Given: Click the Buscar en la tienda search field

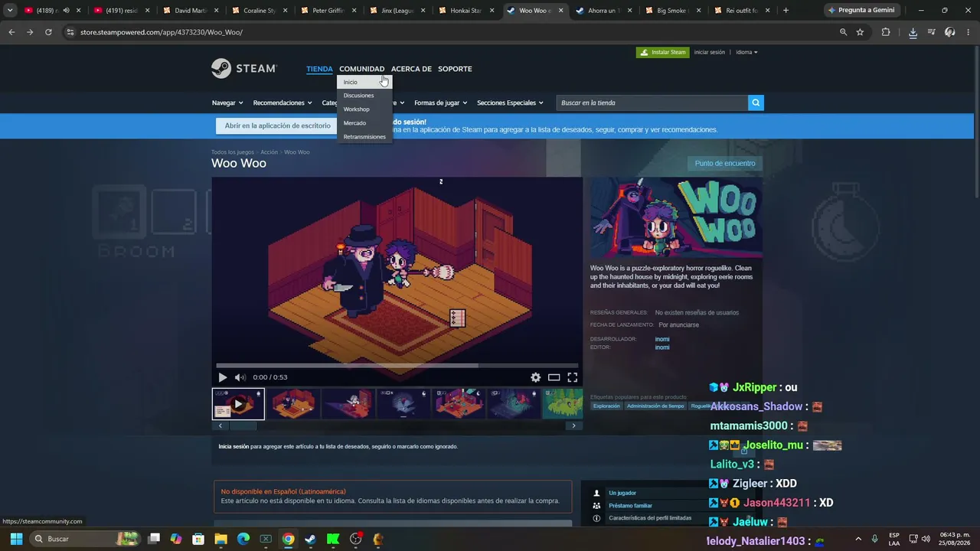Looking at the screenshot, I should click(x=652, y=103).
